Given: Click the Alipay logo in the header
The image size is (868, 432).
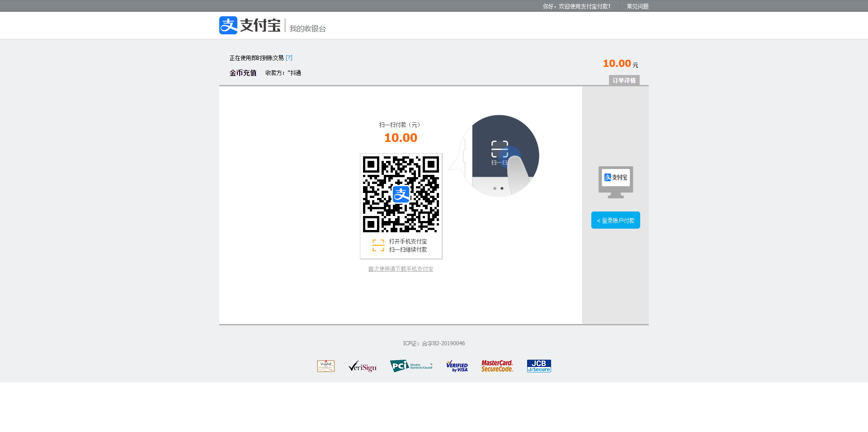Looking at the screenshot, I should (x=250, y=25).
